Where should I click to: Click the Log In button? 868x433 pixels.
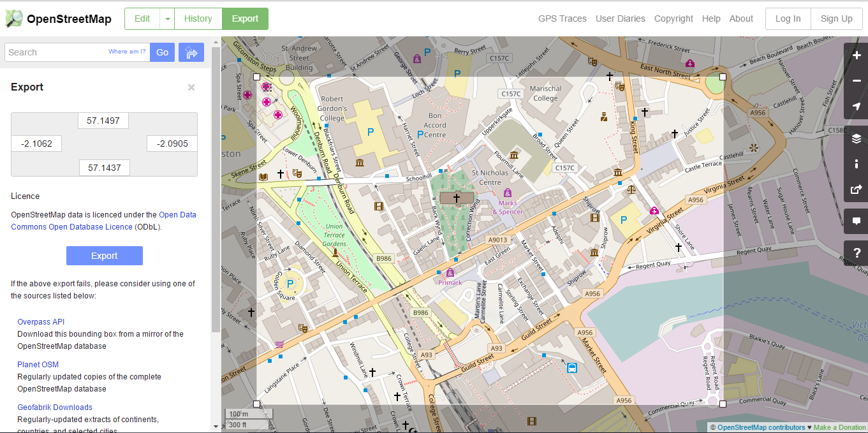(788, 18)
